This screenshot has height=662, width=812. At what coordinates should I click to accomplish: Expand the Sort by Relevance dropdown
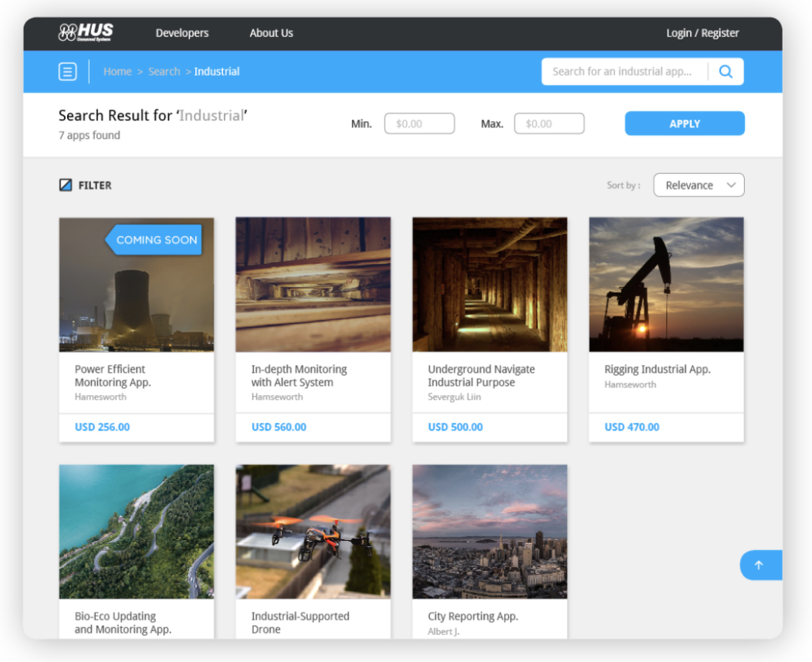pyautogui.click(x=699, y=185)
